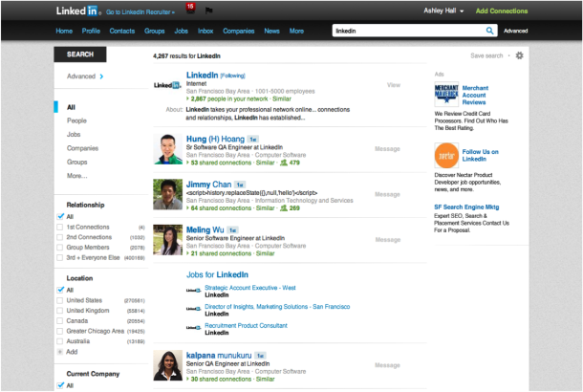The height and width of the screenshot is (392, 583).
Task: Click connections icon showing 479
Action: click(x=284, y=163)
